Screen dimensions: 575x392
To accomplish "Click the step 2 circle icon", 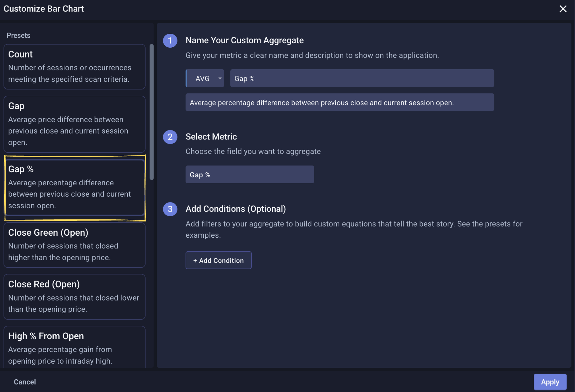I will pyautogui.click(x=170, y=137).
